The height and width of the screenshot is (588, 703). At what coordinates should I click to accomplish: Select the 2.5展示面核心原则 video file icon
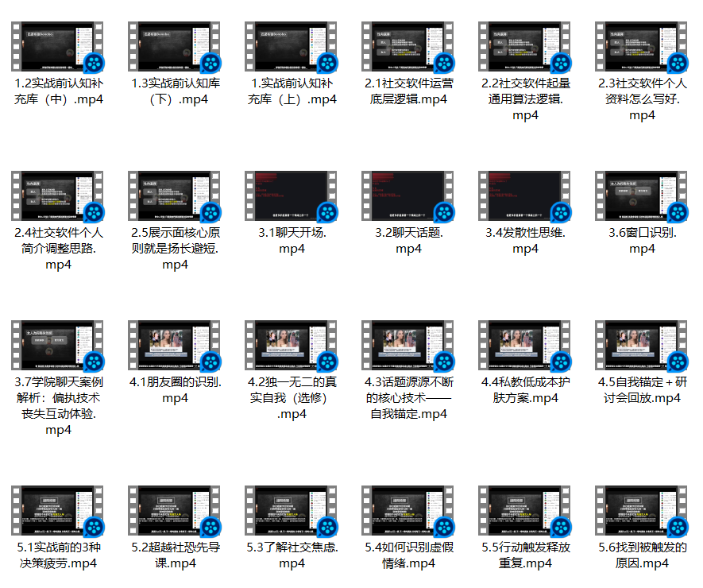pyautogui.click(x=175, y=196)
